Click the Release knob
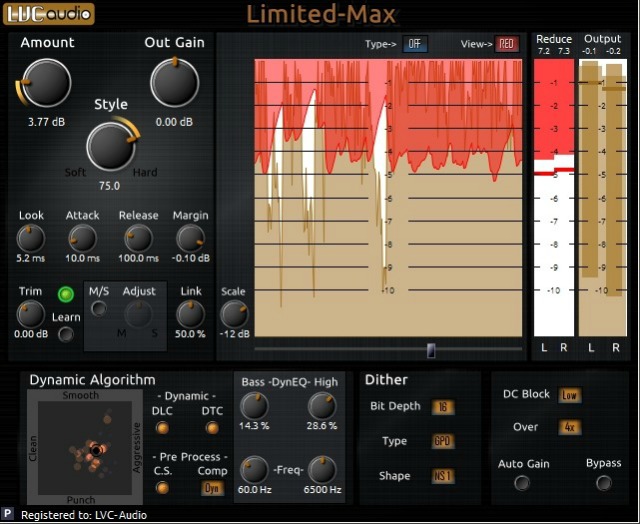The width and height of the screenshot is (640, 524). pyautogui.click(x=138, y=238)
